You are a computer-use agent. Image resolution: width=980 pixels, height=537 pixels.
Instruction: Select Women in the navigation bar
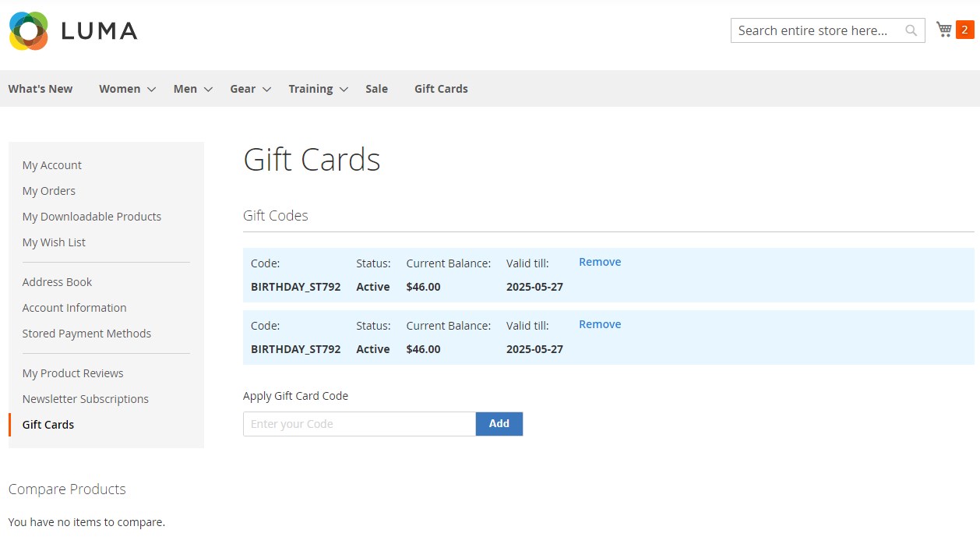(x=120, y=89)
